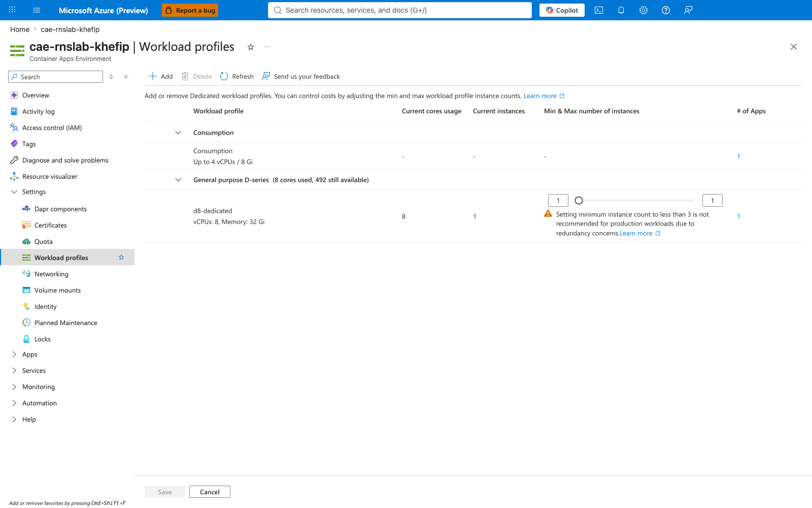Click Send us your feedback
The width and height of the screenshot is (812, 508).
point(301,77)
